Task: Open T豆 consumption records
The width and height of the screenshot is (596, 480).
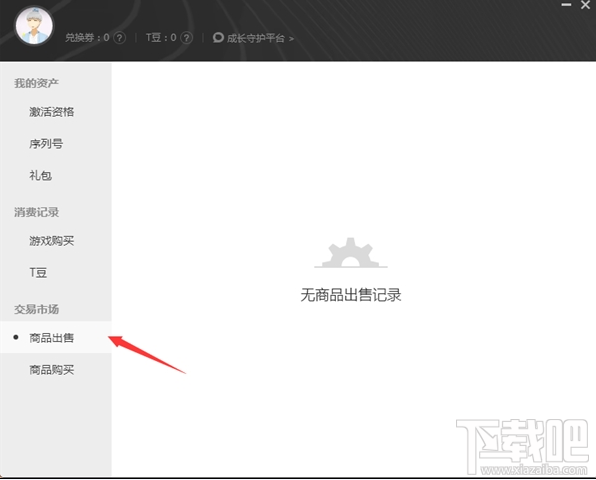Action: 38,272
